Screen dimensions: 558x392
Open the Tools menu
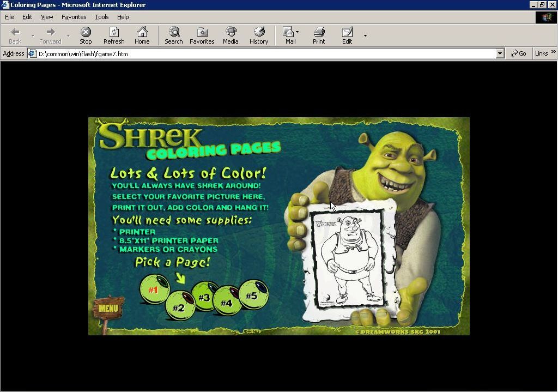click(101, 17)
